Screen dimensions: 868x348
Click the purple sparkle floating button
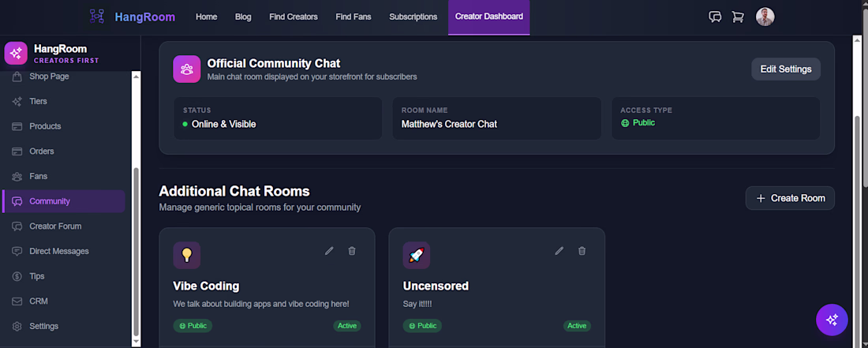(832, 320)
